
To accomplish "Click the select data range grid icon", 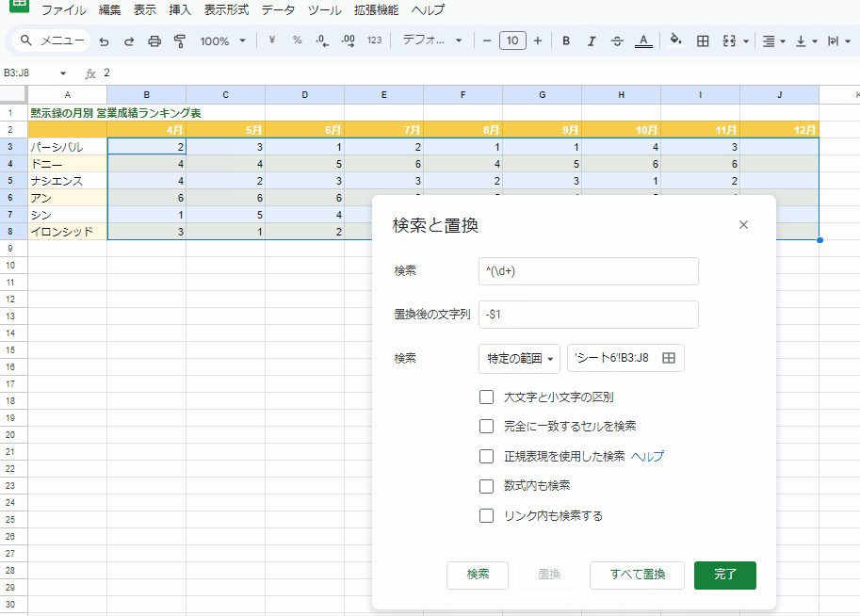I will [x=669, y=358].
